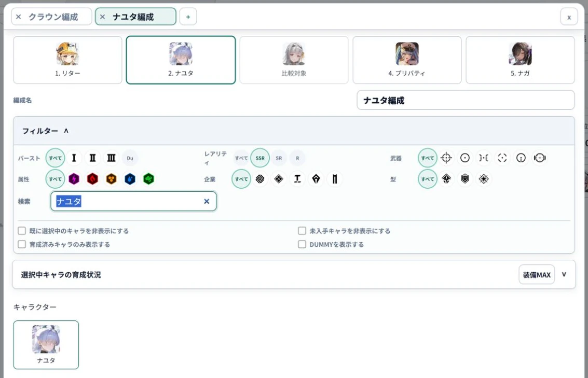Select the arrow-shaped company icon filter
Screen dimensions: 588x378
coord(316,179)
